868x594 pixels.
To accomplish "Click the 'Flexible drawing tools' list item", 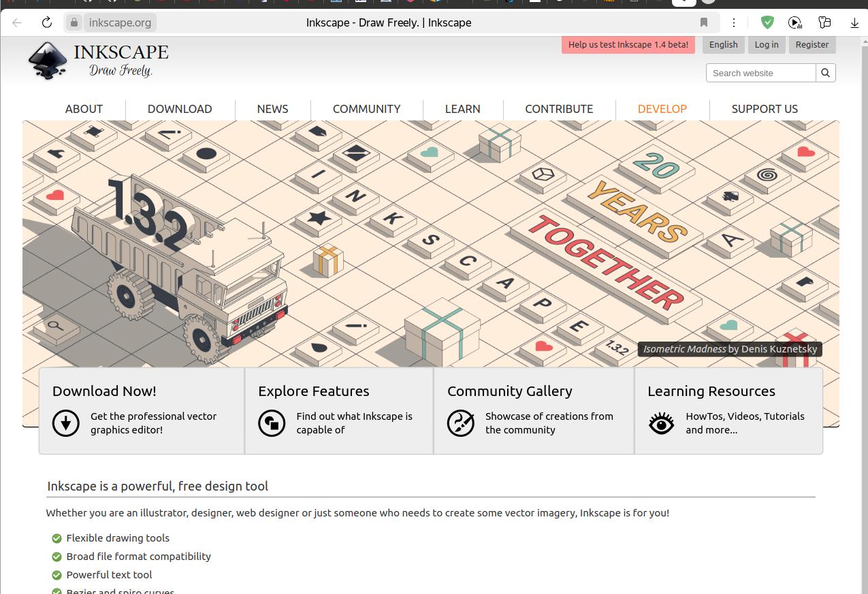I will [x=118, y=538].
